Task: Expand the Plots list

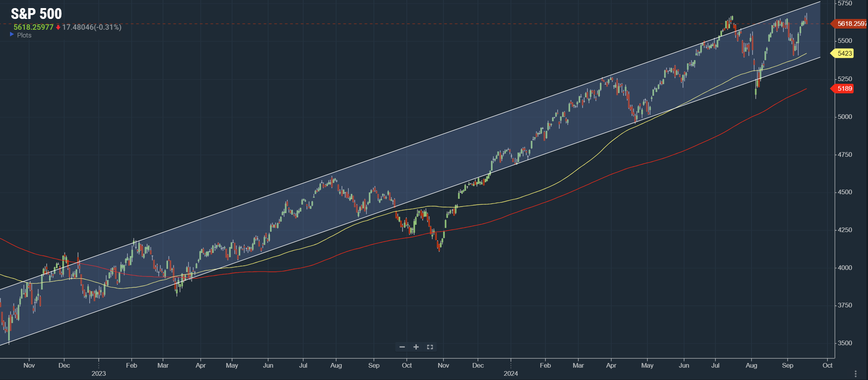Action: pos(20,35)
